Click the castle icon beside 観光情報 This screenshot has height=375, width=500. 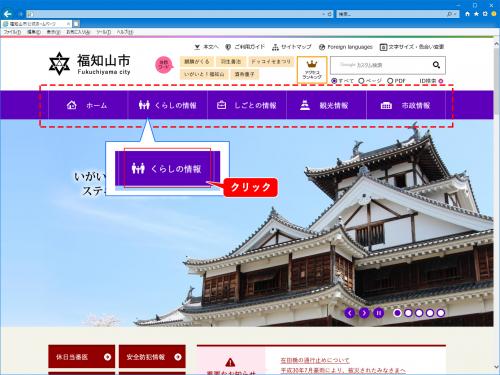coord(305,105)
